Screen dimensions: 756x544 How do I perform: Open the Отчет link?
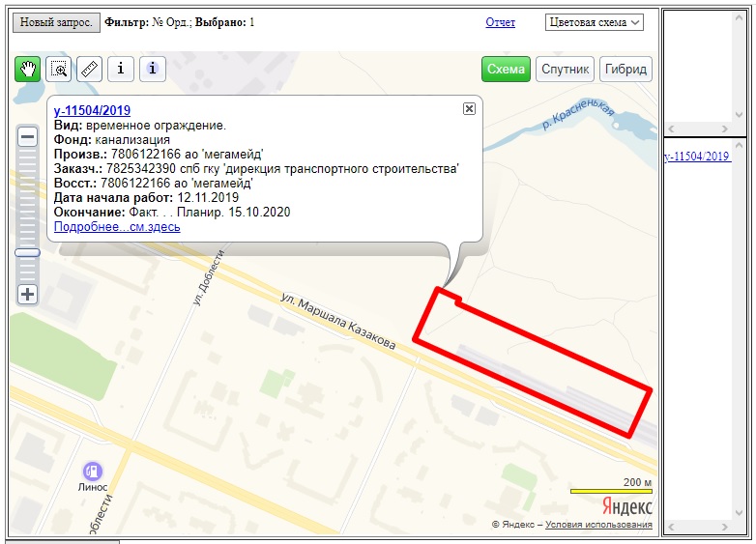[x=500, y=22]
